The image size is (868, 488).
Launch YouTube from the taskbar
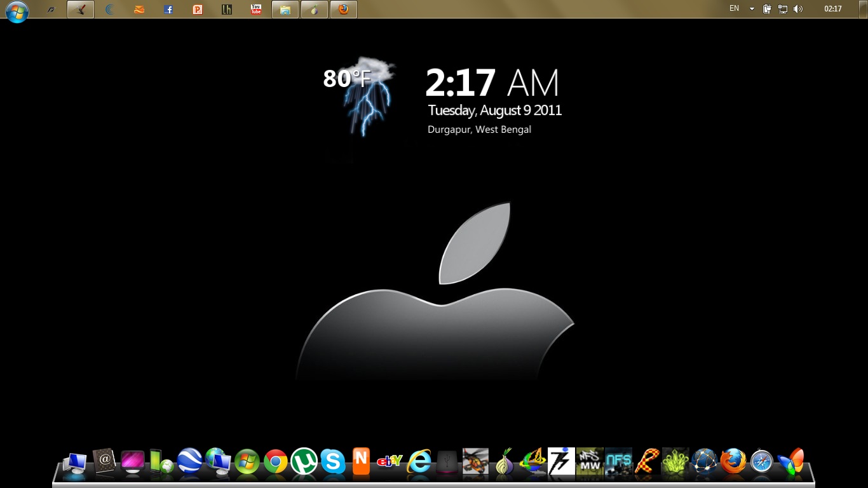pos(256,9)
